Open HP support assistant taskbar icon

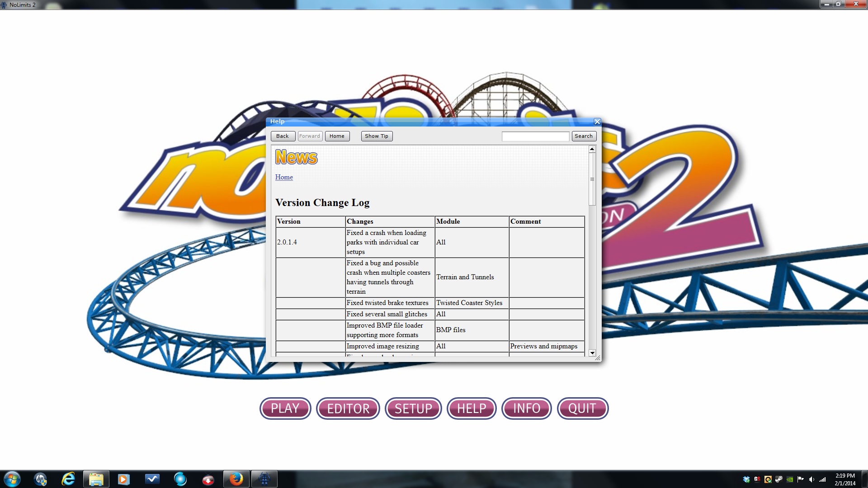[x=41, y=479]
